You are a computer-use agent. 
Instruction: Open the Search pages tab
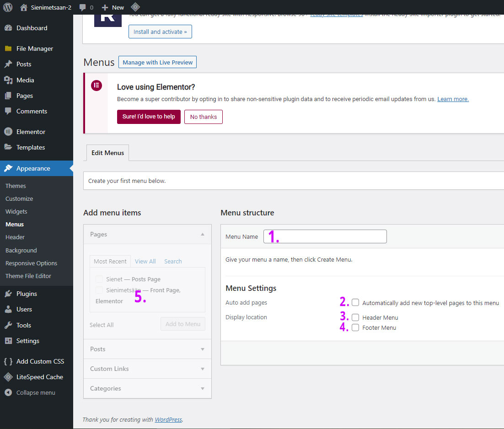pyautogui.click(x=173, y=261)
